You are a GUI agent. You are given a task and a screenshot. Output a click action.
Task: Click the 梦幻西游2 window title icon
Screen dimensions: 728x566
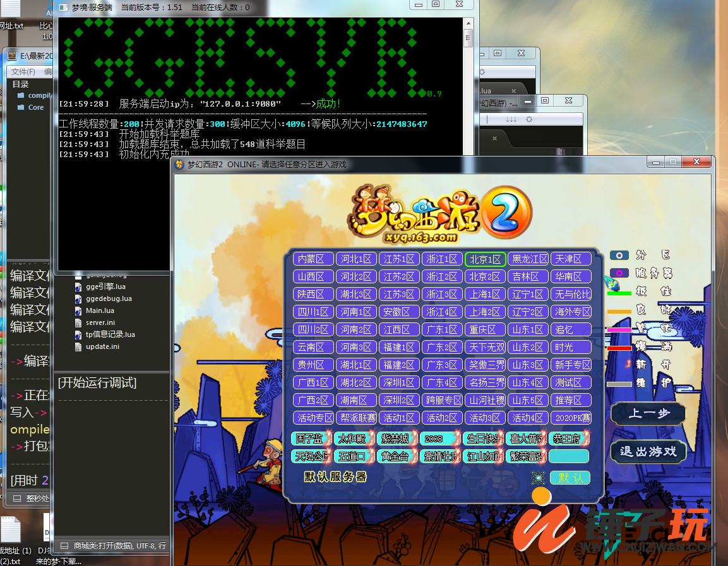(x=179, y=165)
